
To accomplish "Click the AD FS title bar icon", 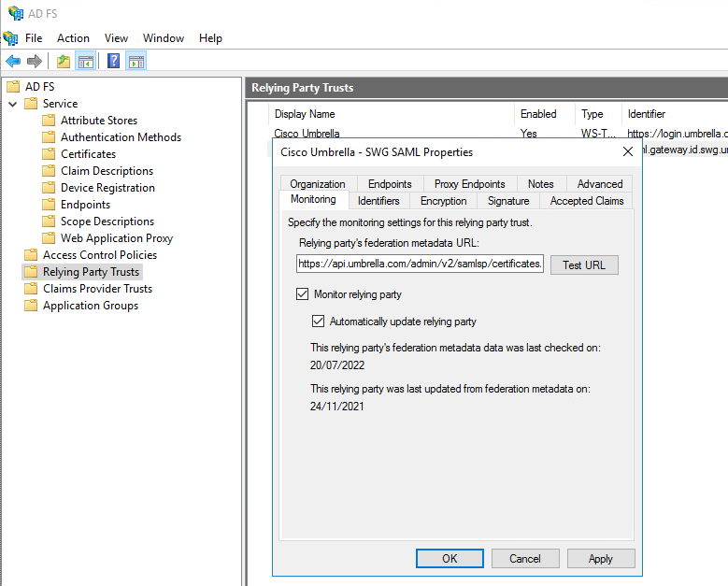I will pyautogui.click(x=16, y=13).
